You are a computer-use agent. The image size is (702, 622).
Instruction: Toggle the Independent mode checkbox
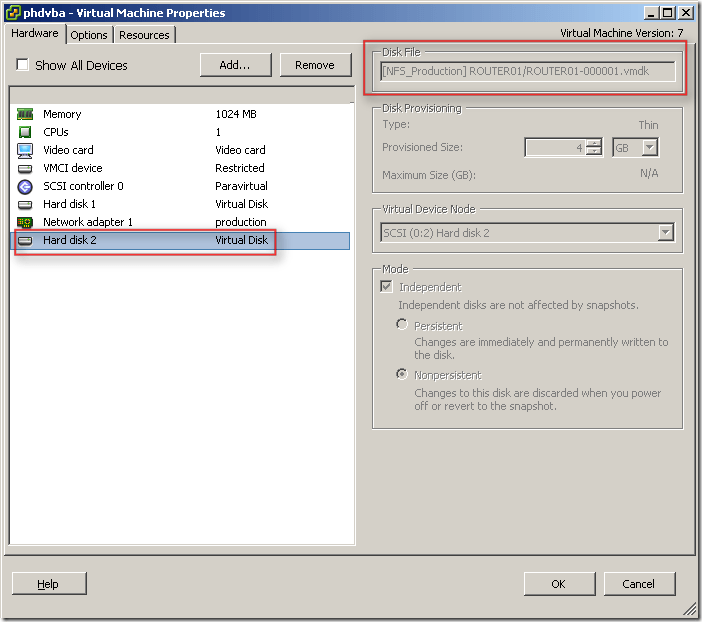(387, 287)
